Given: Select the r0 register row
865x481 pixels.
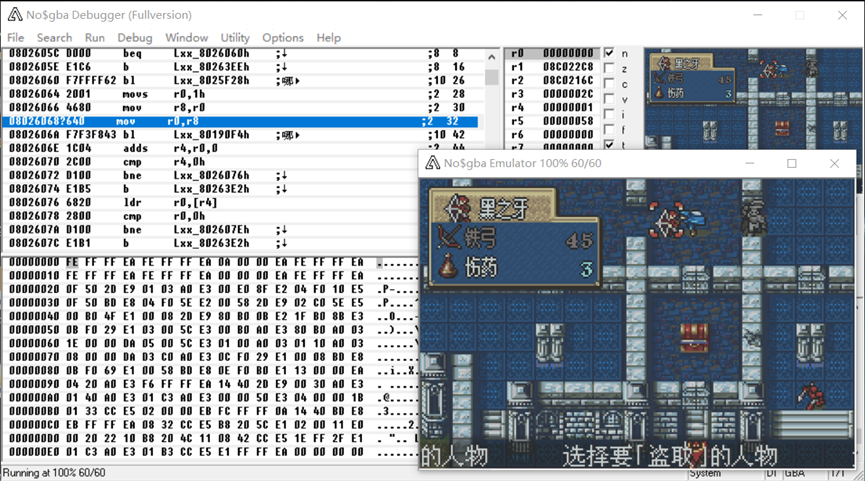Looking at the screenshot, I should 552,53.
